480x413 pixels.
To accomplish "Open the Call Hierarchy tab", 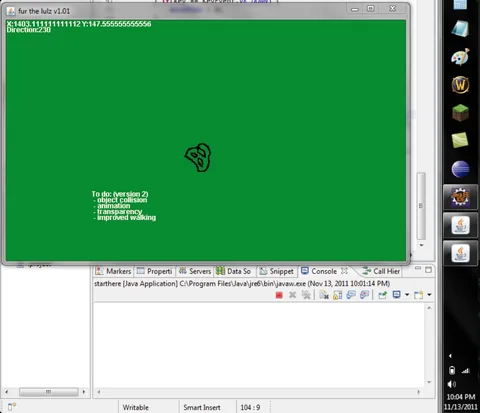I will (381, 271).
